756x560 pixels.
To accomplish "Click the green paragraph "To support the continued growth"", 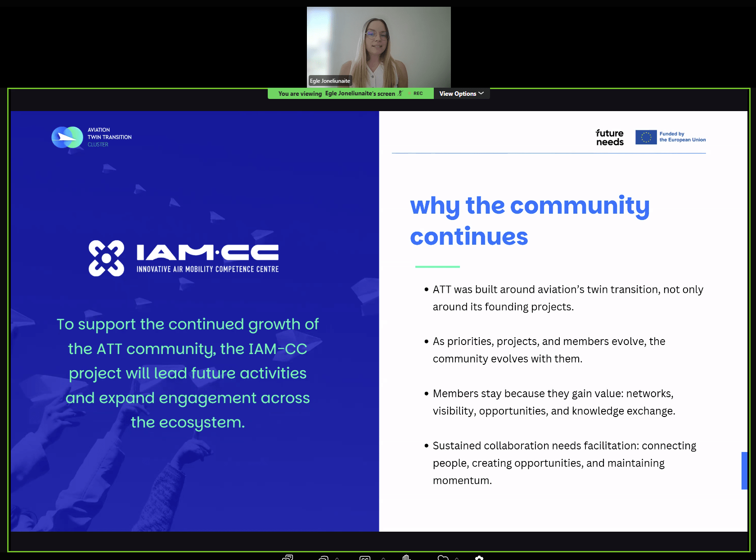I will click(188, 373).
